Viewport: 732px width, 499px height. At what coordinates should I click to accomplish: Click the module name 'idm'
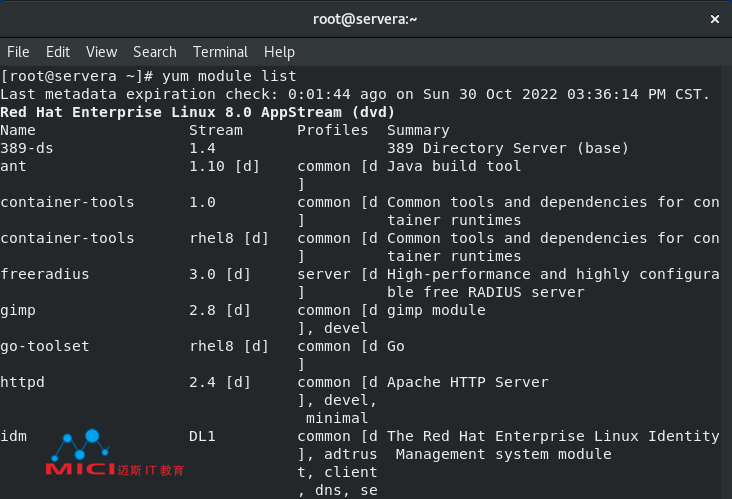pyautogui.click(x=13, y=436)
